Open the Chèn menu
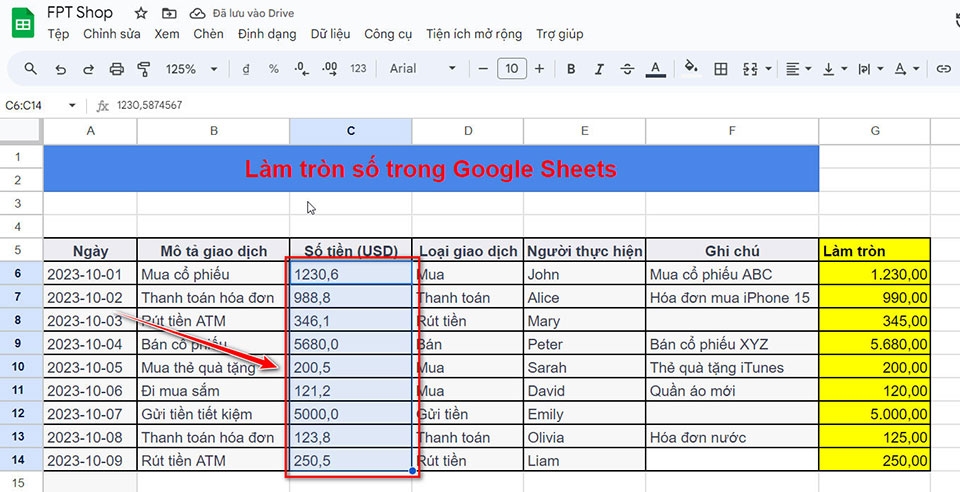This screenshot has width=960, height=492. (x=209, y=34)
